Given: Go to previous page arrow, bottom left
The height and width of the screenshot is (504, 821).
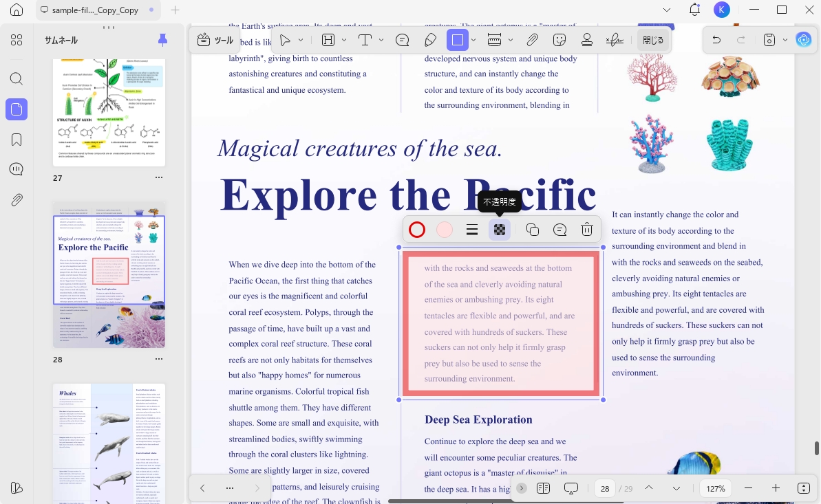Looking at the screenshot, I should (202, 487).
